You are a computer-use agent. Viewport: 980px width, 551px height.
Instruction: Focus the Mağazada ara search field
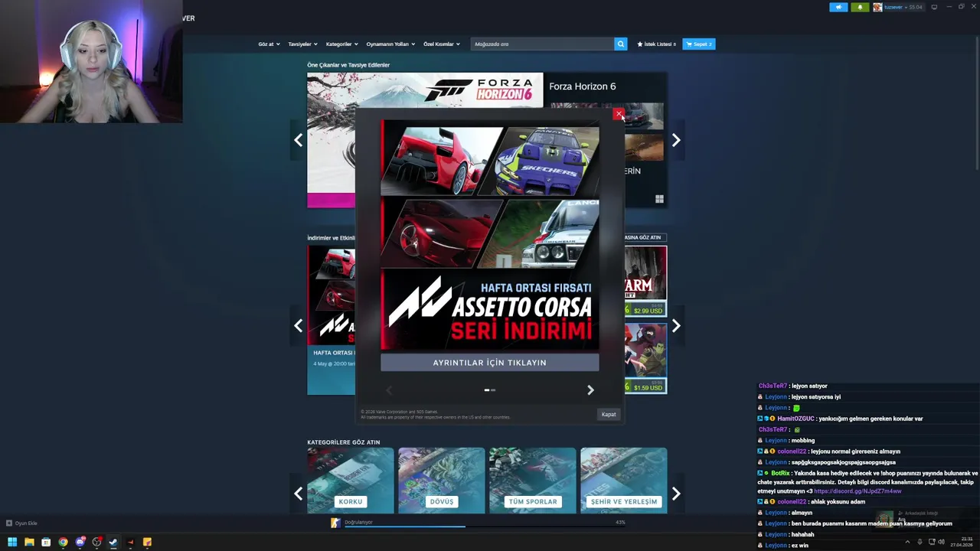point(542,44)
